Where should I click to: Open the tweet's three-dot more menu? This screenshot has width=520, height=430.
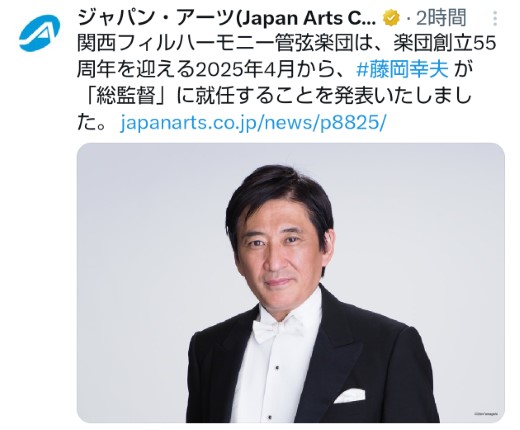point(495,18)
